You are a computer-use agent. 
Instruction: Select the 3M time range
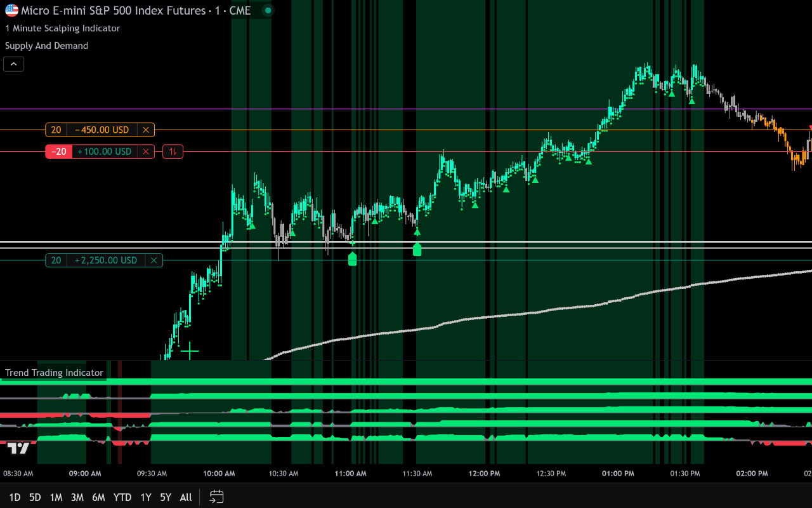click(x=77, y=497)
